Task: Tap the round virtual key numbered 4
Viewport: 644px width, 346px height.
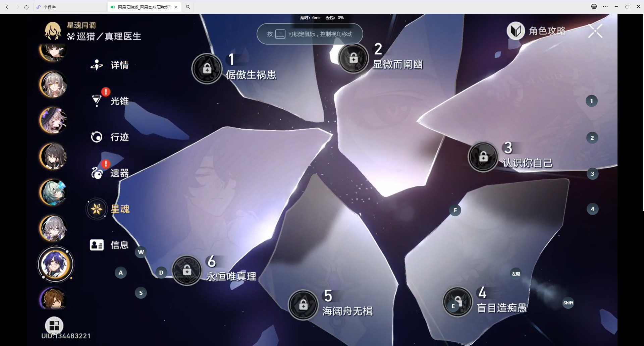Action: pos(593,209)
